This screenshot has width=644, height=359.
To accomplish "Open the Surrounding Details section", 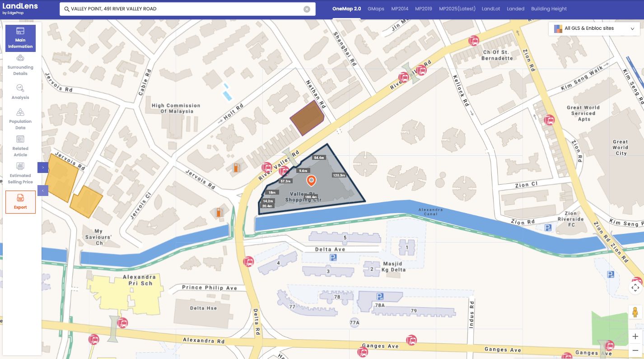I will tap(20, 65).
